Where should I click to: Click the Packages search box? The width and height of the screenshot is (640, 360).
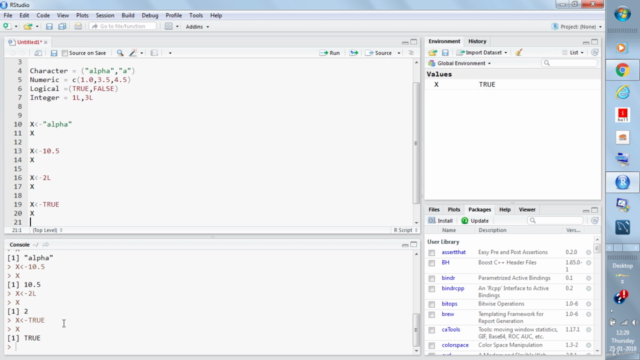[x=557, y=220]
